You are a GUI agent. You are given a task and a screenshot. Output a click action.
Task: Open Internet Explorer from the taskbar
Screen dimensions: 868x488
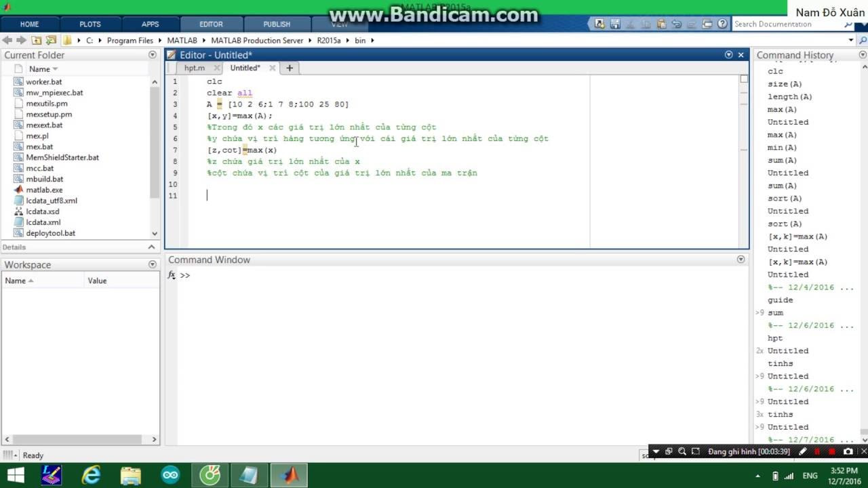click(x=90, y=476)
